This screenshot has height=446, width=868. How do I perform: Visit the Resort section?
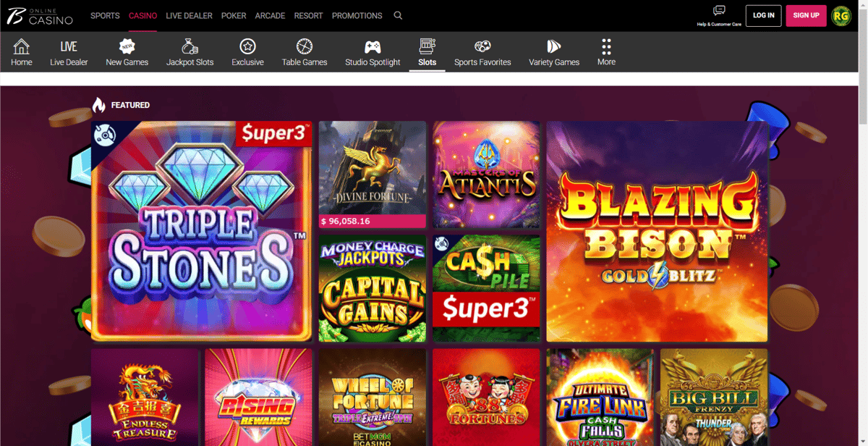pyautogui.click(x=308, y=15)
